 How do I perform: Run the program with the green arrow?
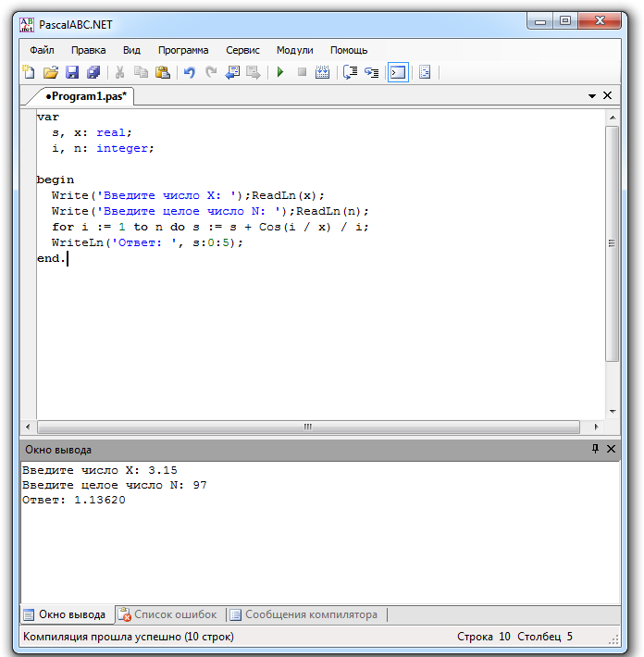click(x=279, y=72)
